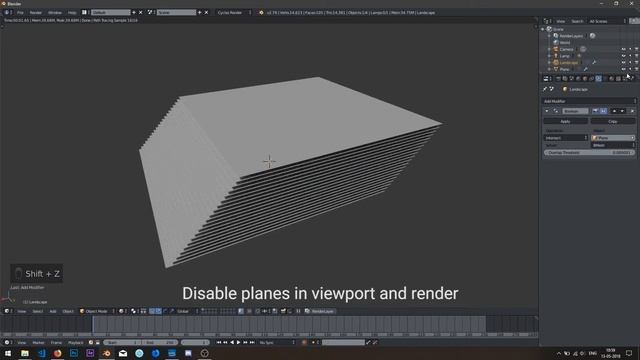
Task: Copy the Boolean modifier
Action: 612,121
